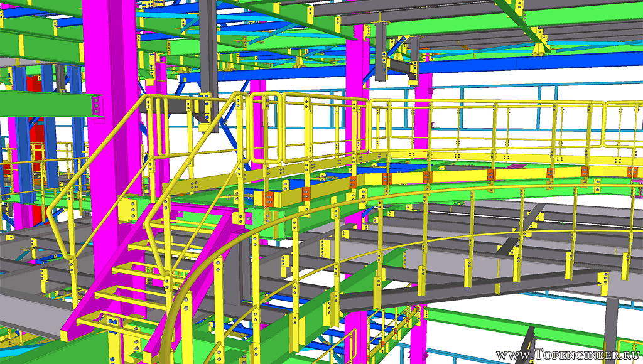The height and width of the screenshot is (364, 643).
Task: Click the red element at far left edge
Action: coord(6,169)
